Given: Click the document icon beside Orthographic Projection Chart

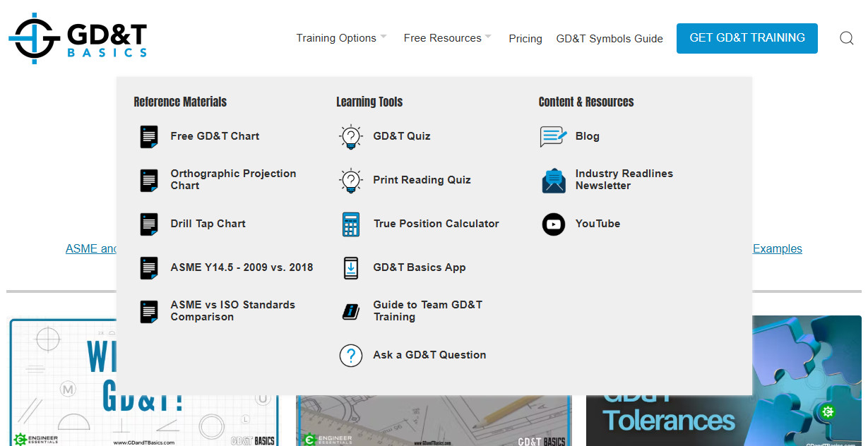Looking at the screenshot, I should [x=149, y=180].
